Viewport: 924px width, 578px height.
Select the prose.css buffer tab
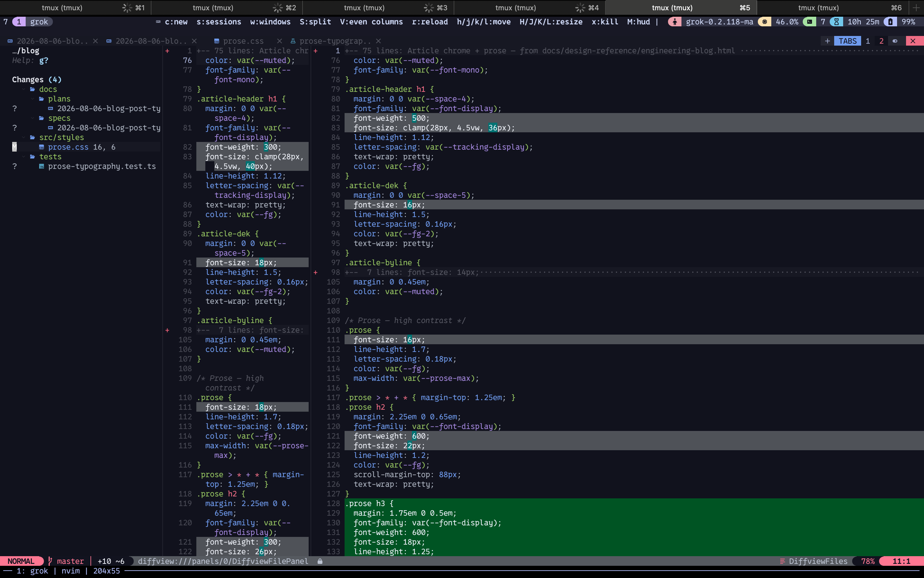tap(243, 41)
